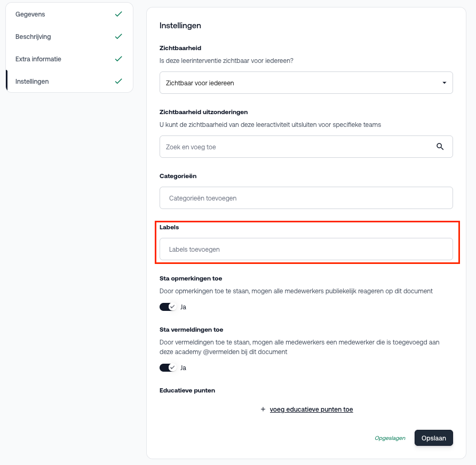Click into the 'Labels toevoegen' field

coord(306,249)
